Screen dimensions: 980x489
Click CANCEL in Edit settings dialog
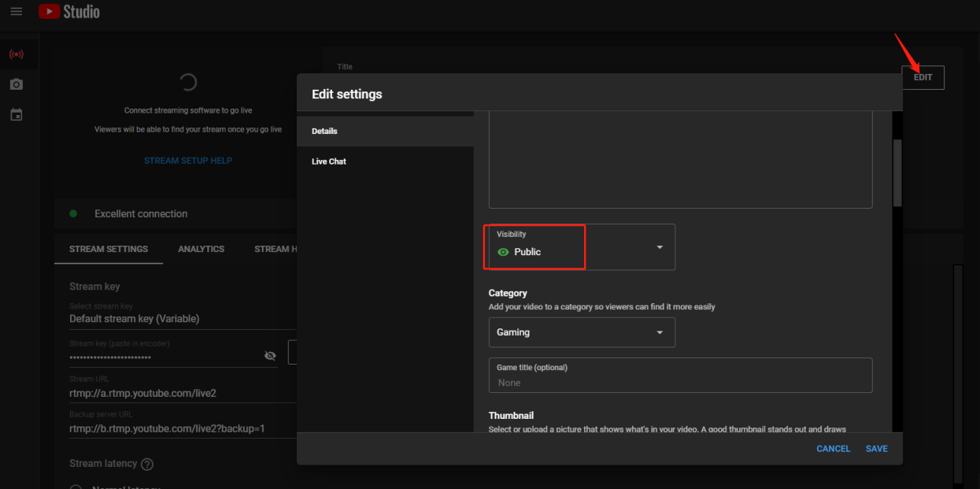(x=833, y=449)
